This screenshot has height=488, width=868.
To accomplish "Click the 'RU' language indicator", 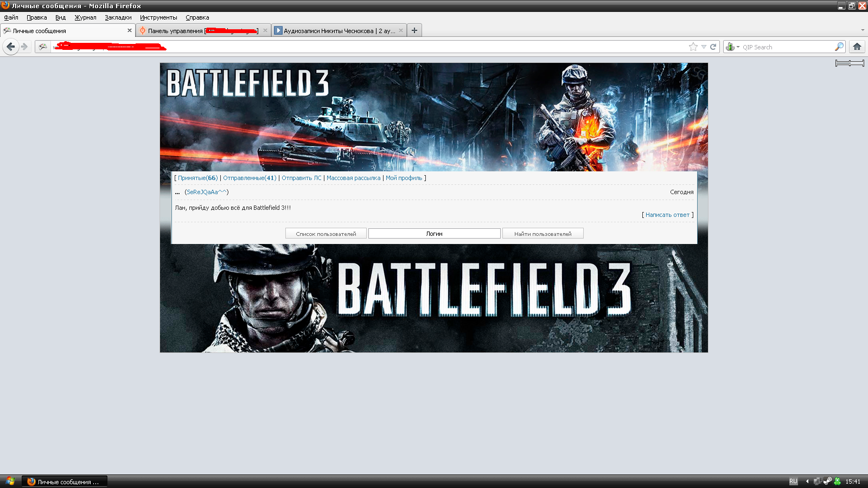I will 793,481.
